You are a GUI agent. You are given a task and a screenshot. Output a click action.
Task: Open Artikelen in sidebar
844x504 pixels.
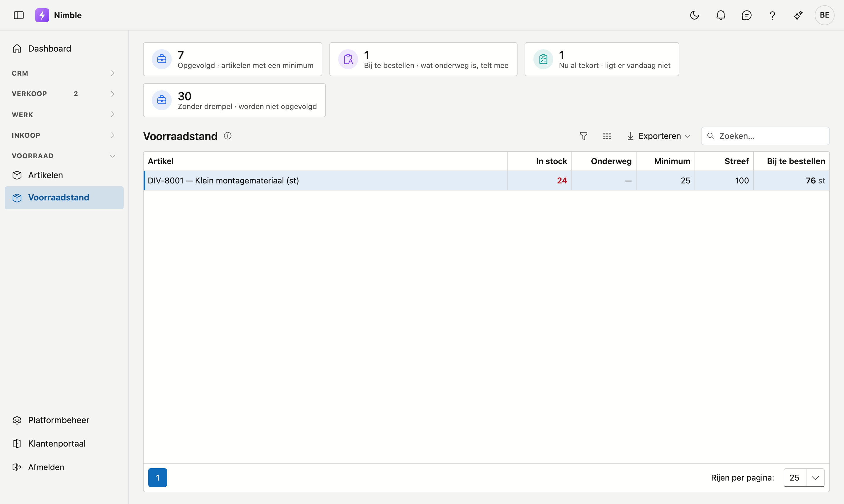(64, 175)
